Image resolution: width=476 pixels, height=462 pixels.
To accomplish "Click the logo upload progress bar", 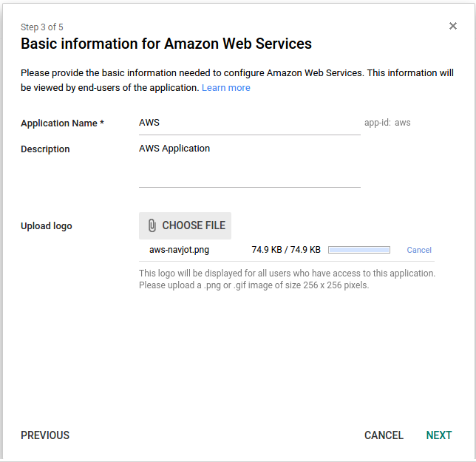I will coord(359,250).
